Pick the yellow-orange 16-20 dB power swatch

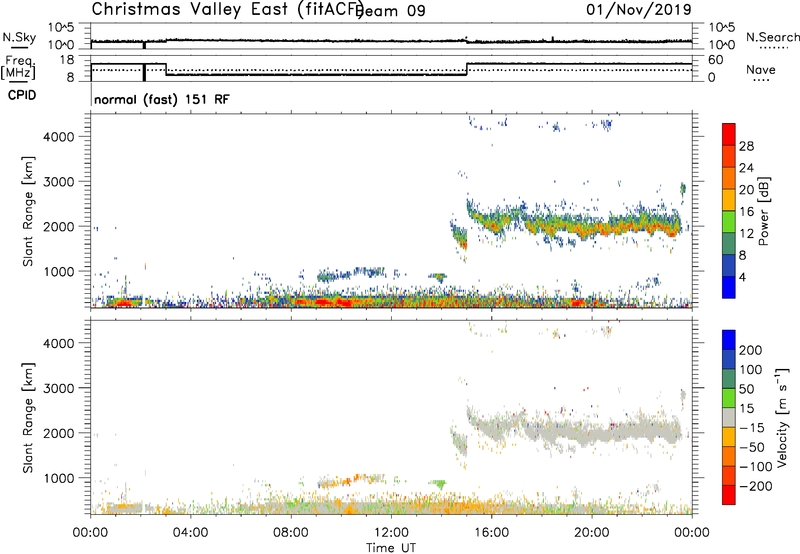coord(729,200)
